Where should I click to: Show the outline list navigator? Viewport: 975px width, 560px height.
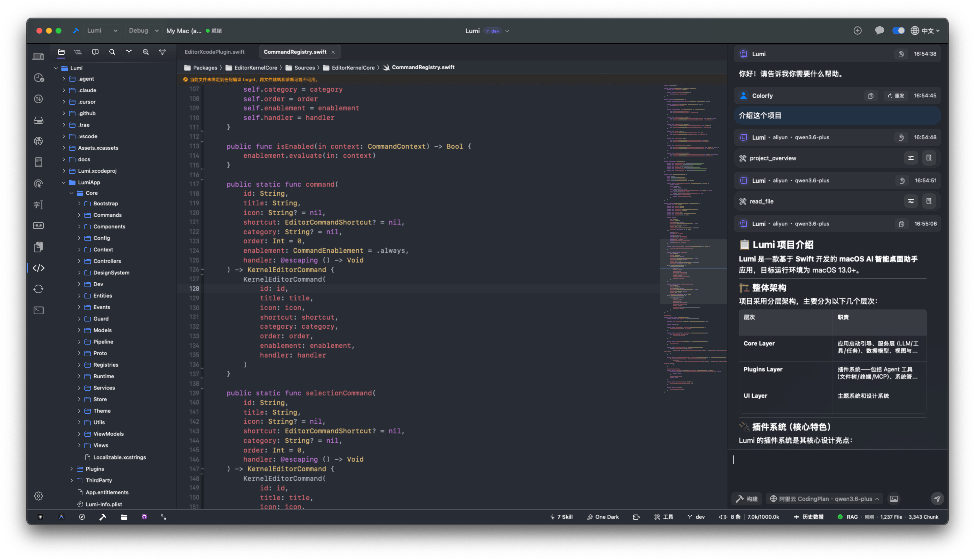point(78,52)
